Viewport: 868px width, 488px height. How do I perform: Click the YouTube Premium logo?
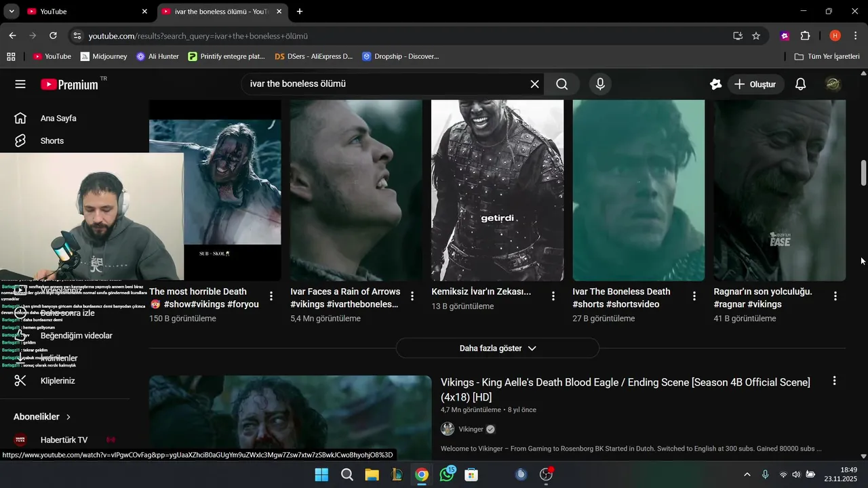click(70, 84)
